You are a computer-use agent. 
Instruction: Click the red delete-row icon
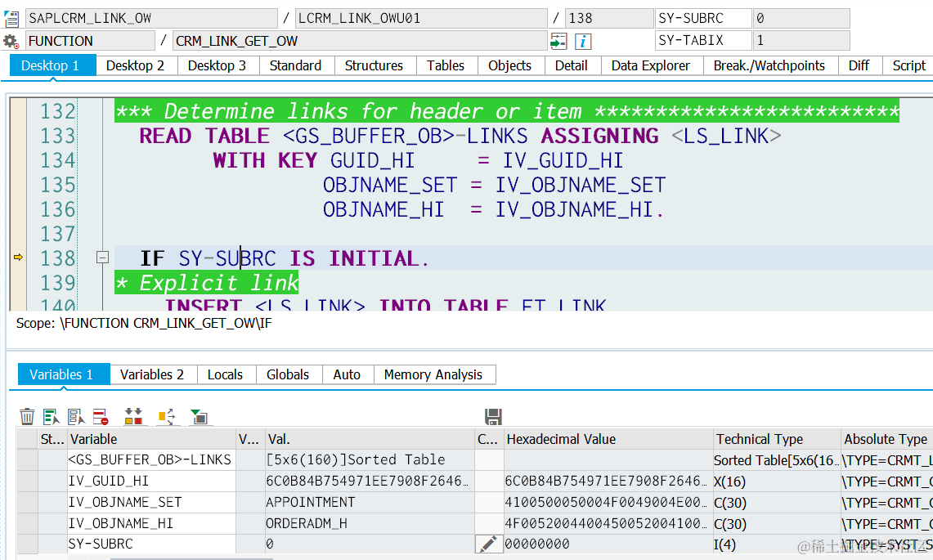(x=101, y=417)
